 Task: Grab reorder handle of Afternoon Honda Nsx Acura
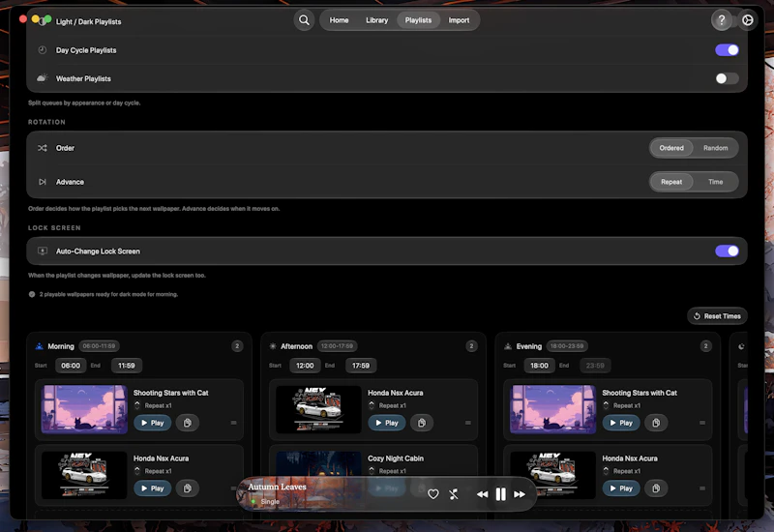(468, 423)
